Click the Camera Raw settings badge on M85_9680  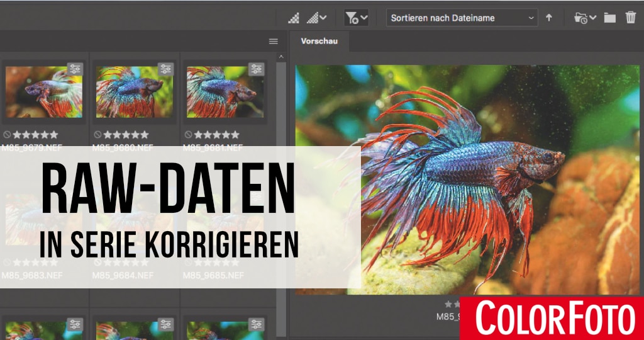(165, 69)
